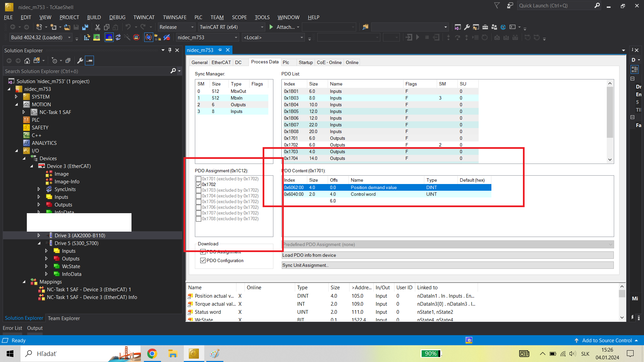Click the Attach debugger button

tap(284, 27)
